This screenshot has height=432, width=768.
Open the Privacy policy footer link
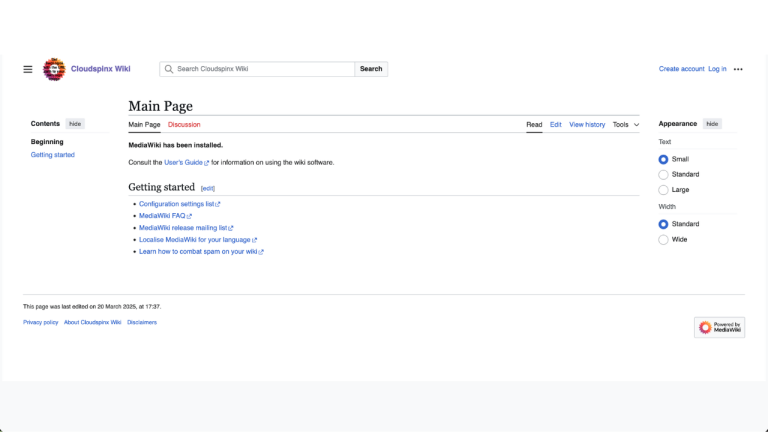coord(41,322)
